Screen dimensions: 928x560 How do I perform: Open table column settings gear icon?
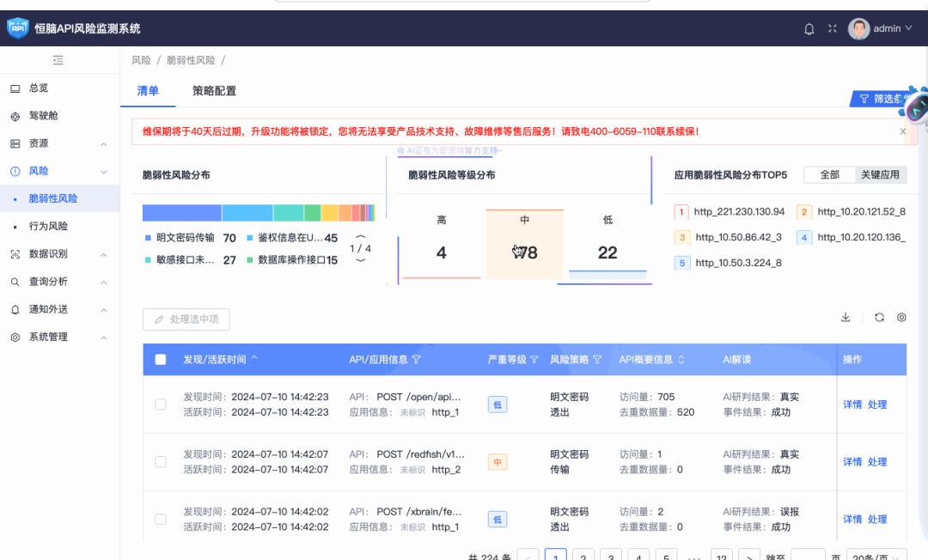901,317
